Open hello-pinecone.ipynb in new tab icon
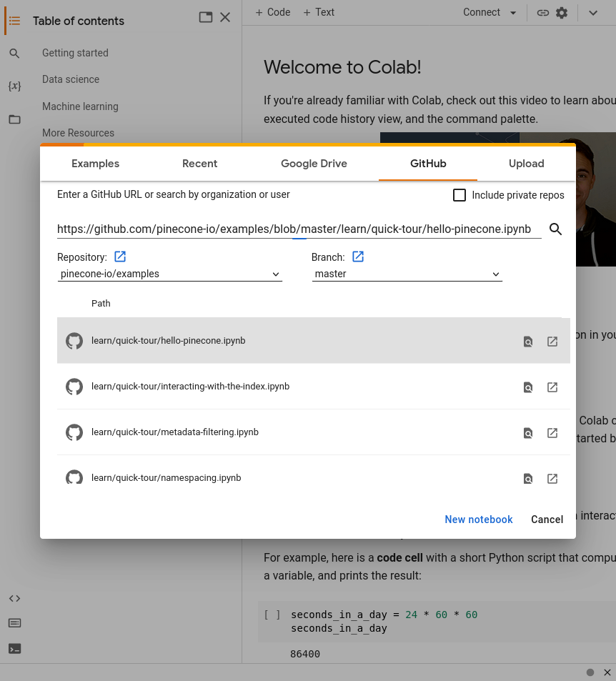Viewport: 616px width, 681px height. (x=552, y=342)
